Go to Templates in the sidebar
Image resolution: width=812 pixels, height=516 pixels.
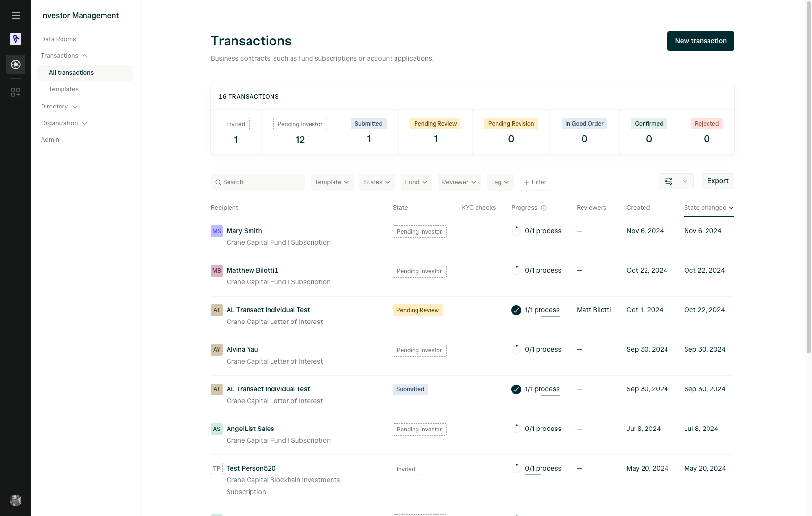point(63,89)
